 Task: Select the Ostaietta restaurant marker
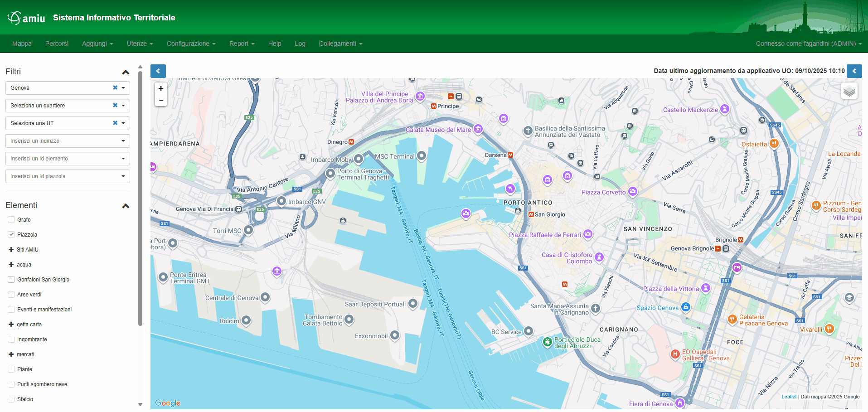point(774,144)
